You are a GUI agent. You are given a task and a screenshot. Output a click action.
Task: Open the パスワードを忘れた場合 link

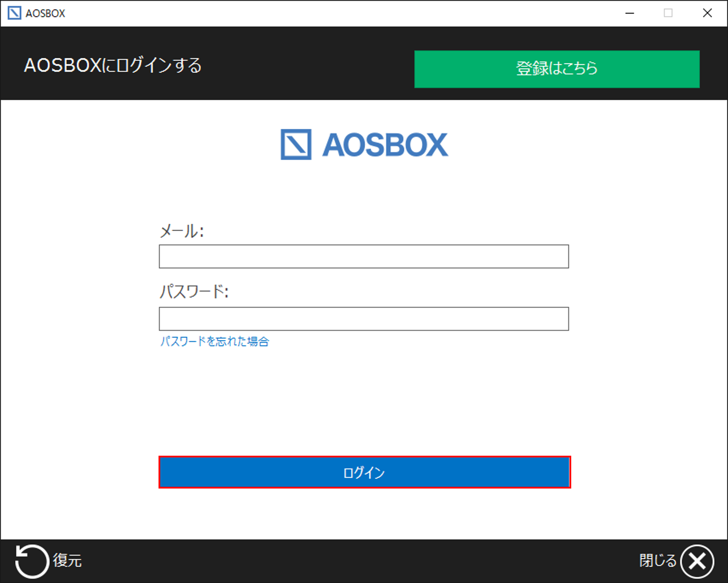coord(214,341)
